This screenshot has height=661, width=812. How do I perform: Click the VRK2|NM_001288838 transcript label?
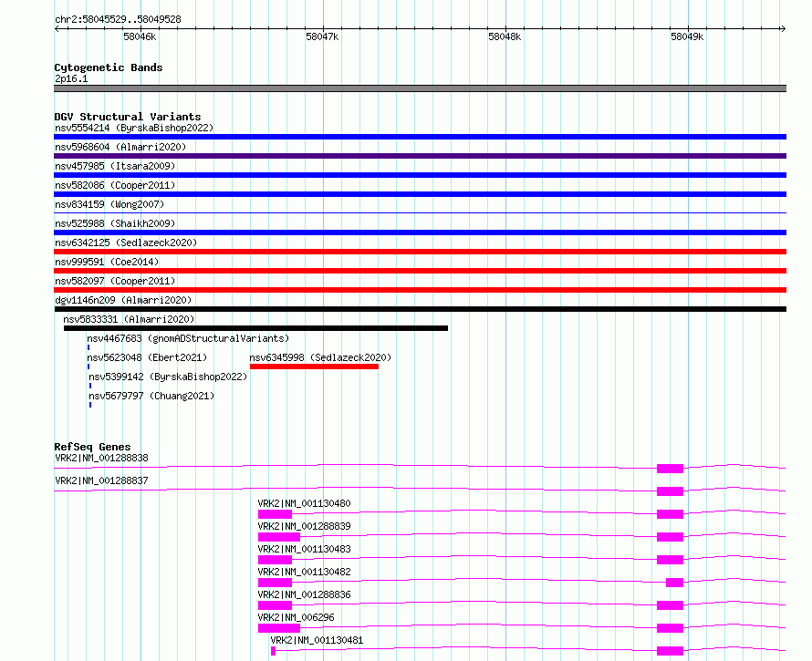point(101,458)
